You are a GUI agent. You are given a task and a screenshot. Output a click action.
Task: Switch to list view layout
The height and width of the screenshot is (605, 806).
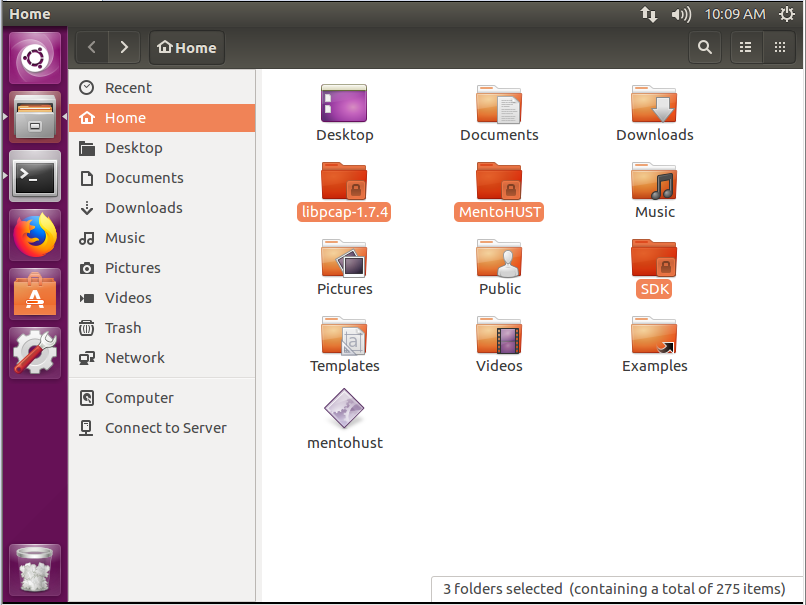(745, 47)
